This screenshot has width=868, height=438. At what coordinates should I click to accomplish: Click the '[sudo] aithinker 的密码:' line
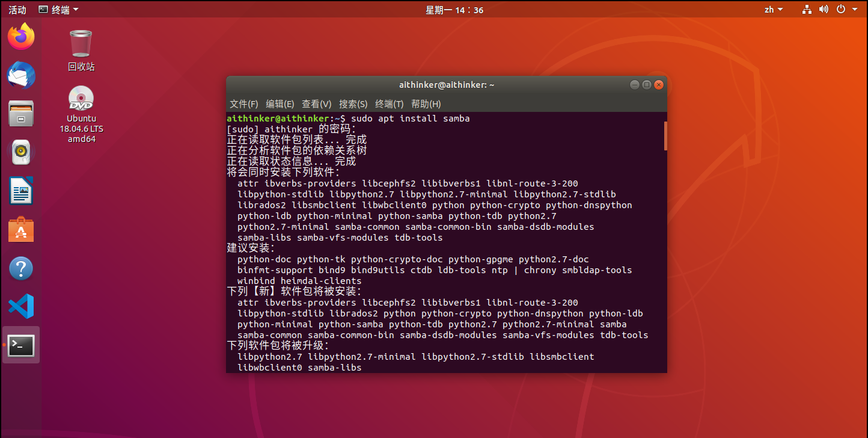click(292, 129)
